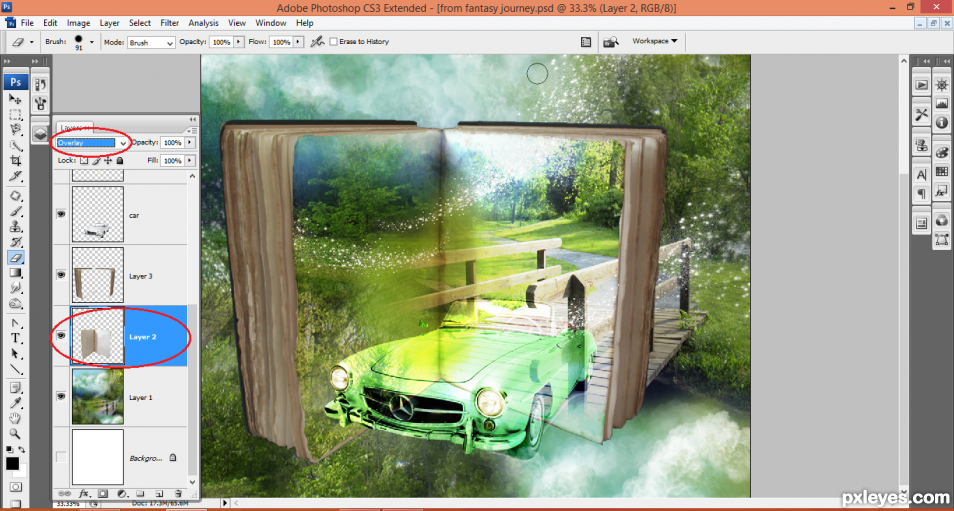The height and width of the screenshot is (511, 954).
Task: Toggle Quick Mask mode
Action: point(15,487)
